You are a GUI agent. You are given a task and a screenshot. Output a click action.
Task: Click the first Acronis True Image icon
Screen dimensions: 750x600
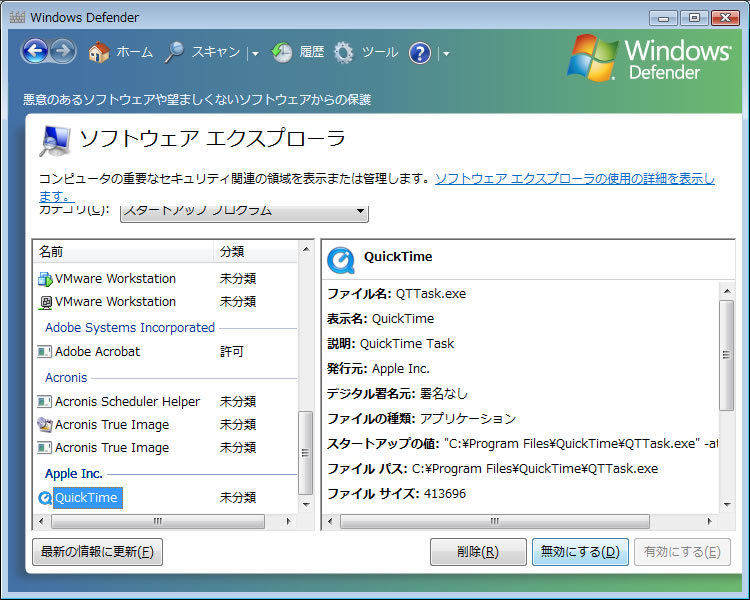[x=45, y=424]
